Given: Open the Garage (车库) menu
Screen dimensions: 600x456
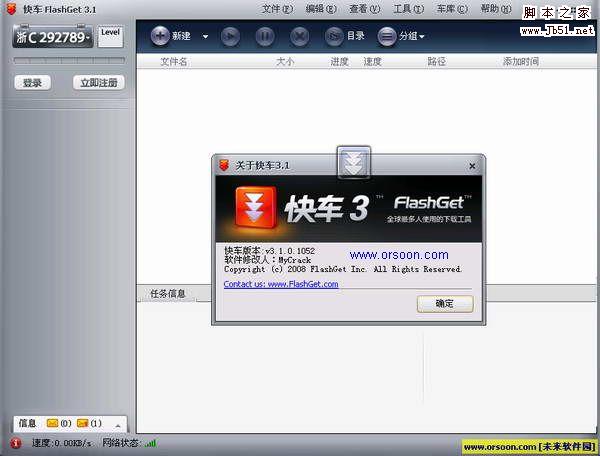Looking at the screenshot, I should point(452,9).
